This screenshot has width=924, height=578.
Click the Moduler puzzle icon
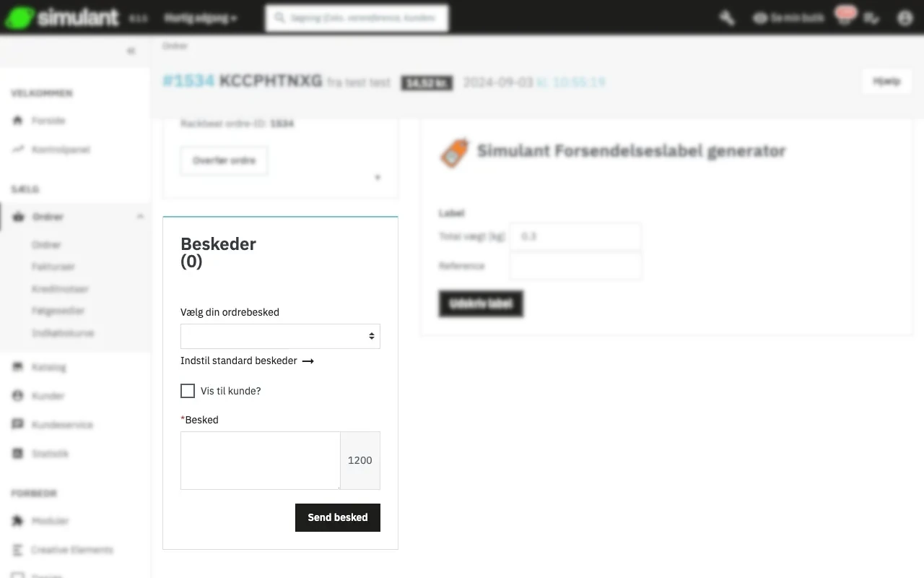(18, 521)
